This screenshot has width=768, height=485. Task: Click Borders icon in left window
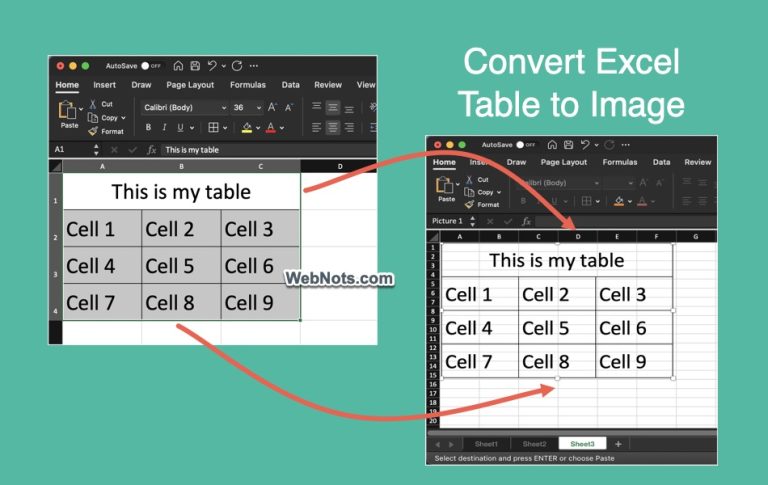(213, 127)
